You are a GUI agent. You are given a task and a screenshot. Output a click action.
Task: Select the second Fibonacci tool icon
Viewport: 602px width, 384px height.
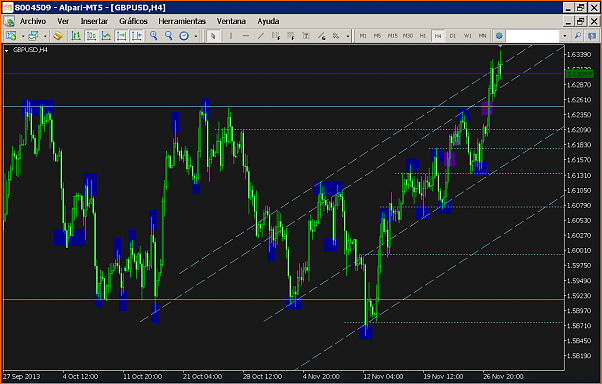tap(291, 36)
